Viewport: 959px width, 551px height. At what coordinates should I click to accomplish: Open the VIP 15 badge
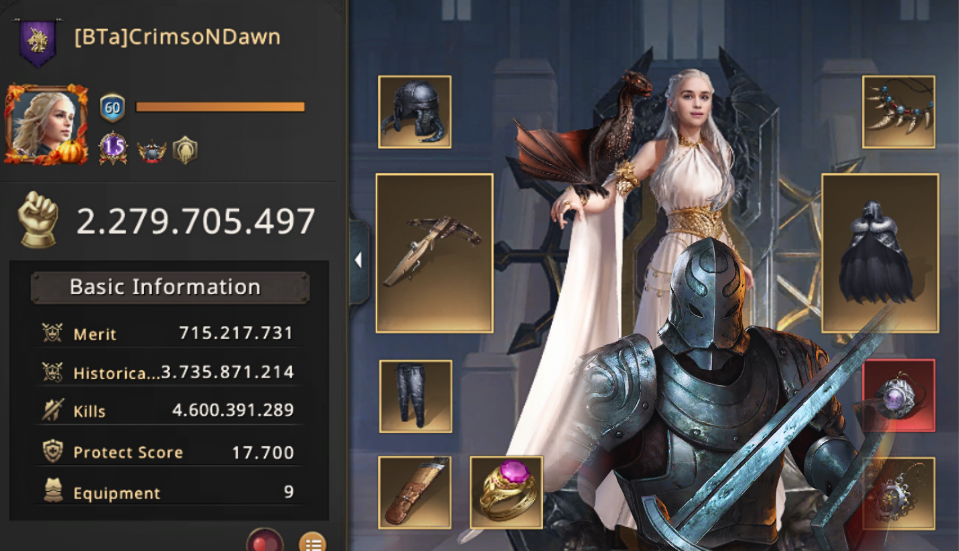114,148
